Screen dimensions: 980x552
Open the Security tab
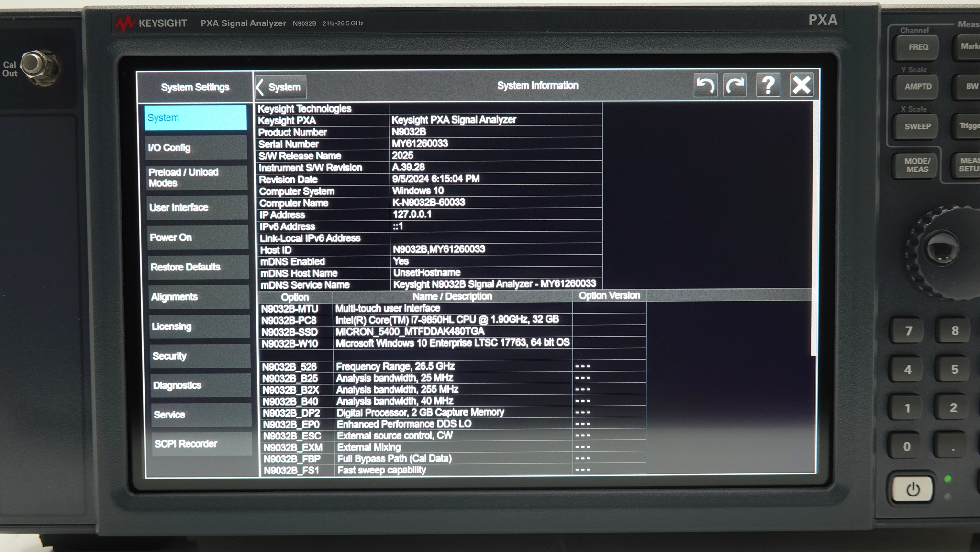coord(200,356)
